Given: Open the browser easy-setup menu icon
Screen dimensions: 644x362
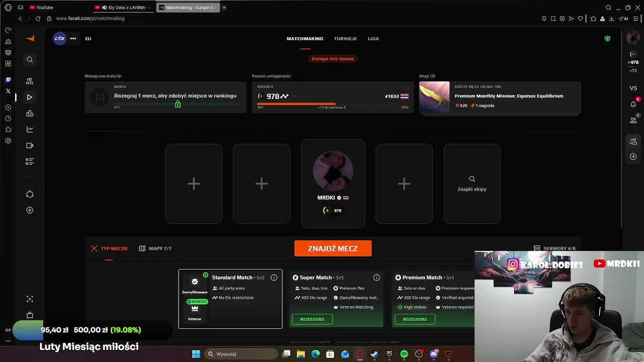Looking at the screenshot, I should click(636, 19).
